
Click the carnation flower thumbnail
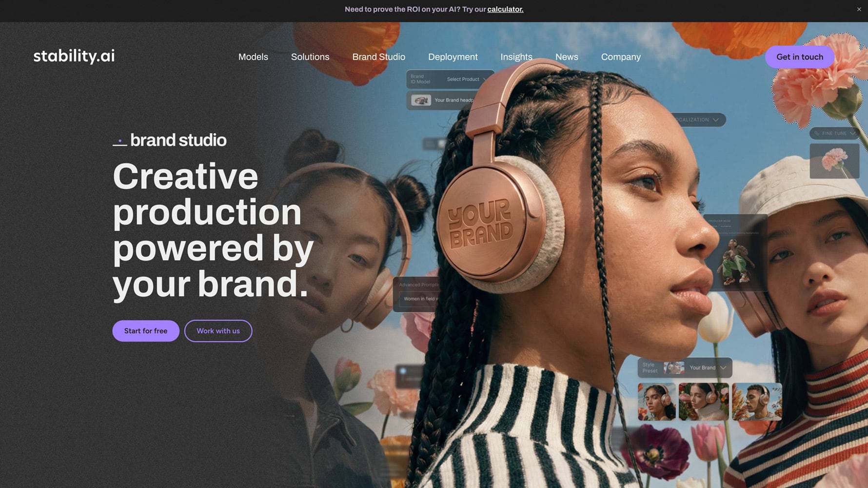(x=834, y=161)
